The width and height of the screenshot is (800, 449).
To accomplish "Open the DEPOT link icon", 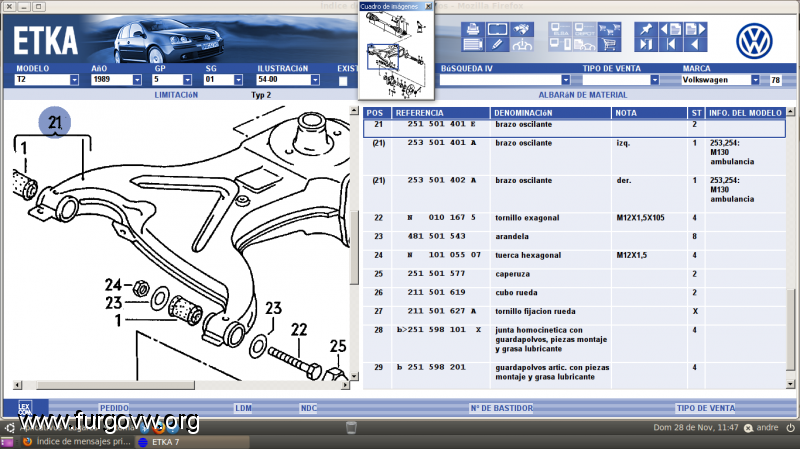I will coord(585,29).
